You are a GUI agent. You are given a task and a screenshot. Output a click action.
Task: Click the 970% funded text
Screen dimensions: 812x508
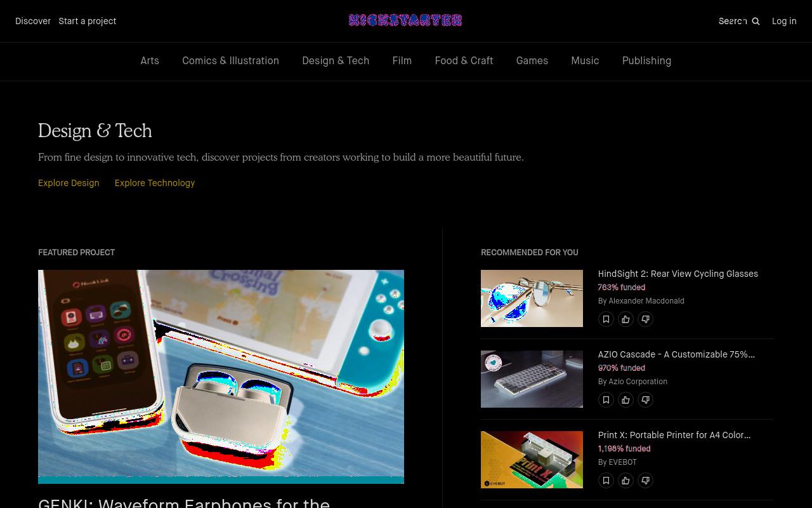pos(622,368)
